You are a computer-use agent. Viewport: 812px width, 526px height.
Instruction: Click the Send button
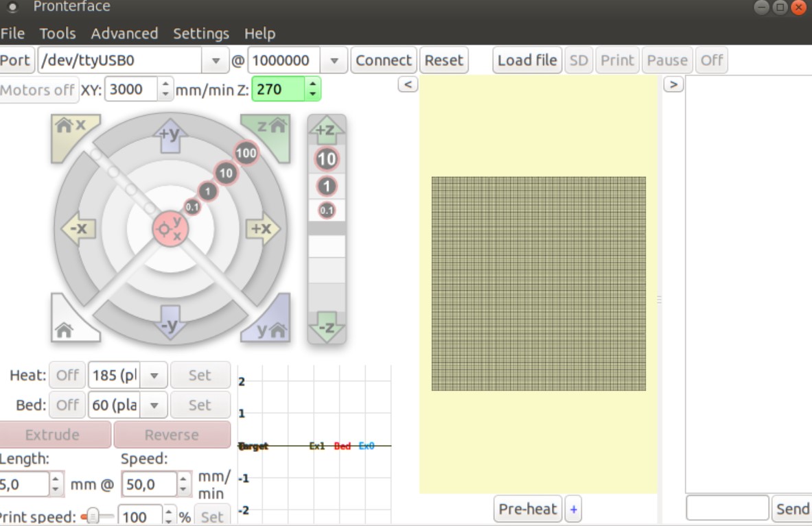pyautogui.click(x=792, y=509)
